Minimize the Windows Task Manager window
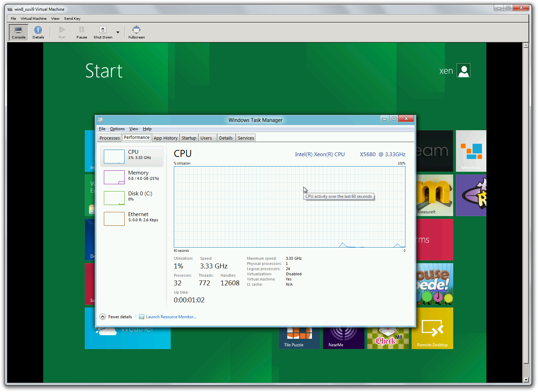The image size is (538, 392). [x=384, y=119]
